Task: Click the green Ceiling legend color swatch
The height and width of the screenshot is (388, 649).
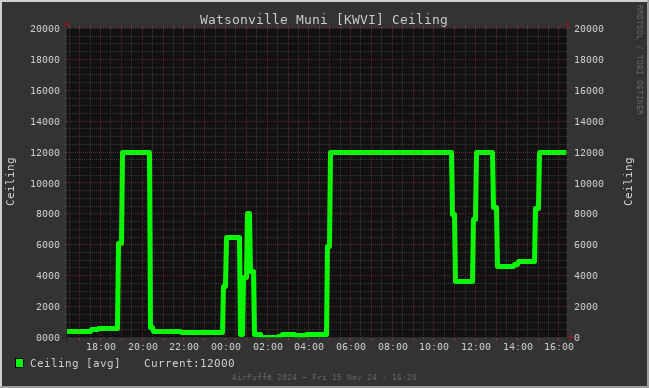Action: click(19, 363)
